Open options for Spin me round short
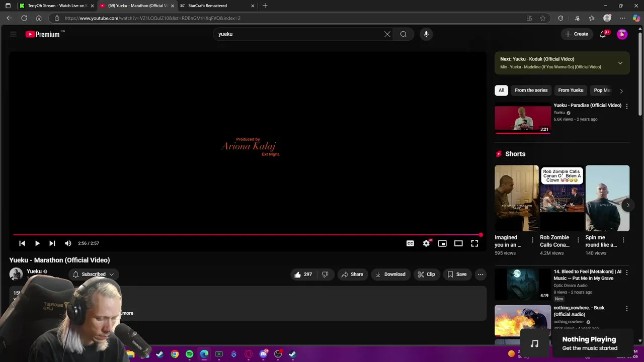This screenshot has height=362, width=644. click(623, 240)
